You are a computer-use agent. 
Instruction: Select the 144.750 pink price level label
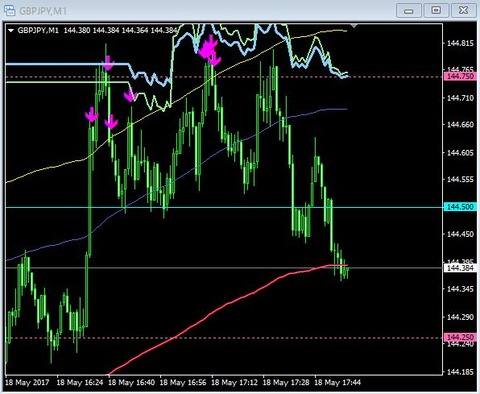(460, 76)
